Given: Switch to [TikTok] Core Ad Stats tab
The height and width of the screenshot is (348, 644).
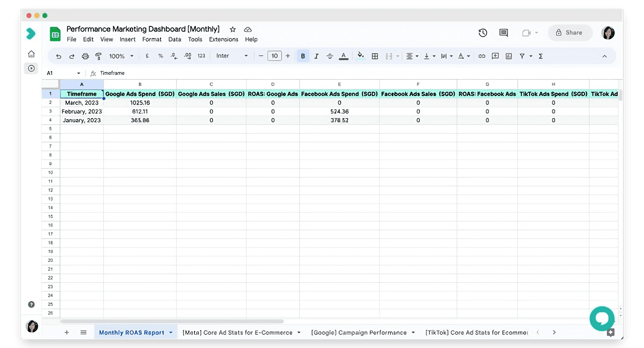Looking at the screenshot, I should [x=476, y=332].
